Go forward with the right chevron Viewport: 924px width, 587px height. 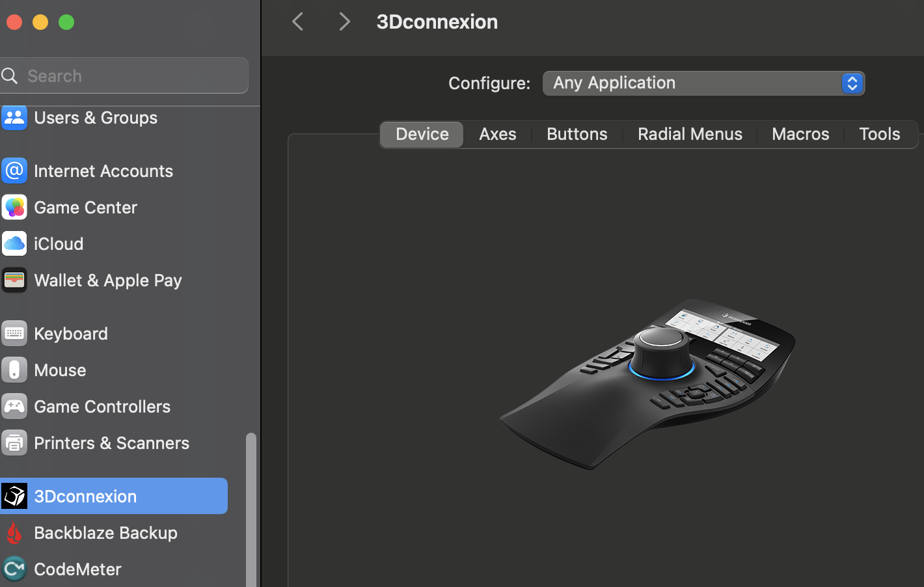[x=345, y=21]
